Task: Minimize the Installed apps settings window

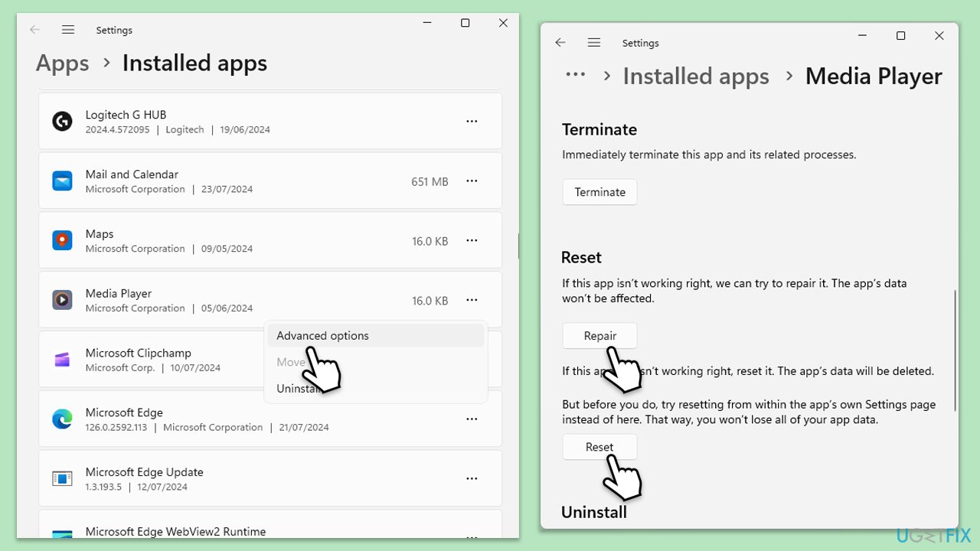Action: pyautogui.click(x=426, y=23)
